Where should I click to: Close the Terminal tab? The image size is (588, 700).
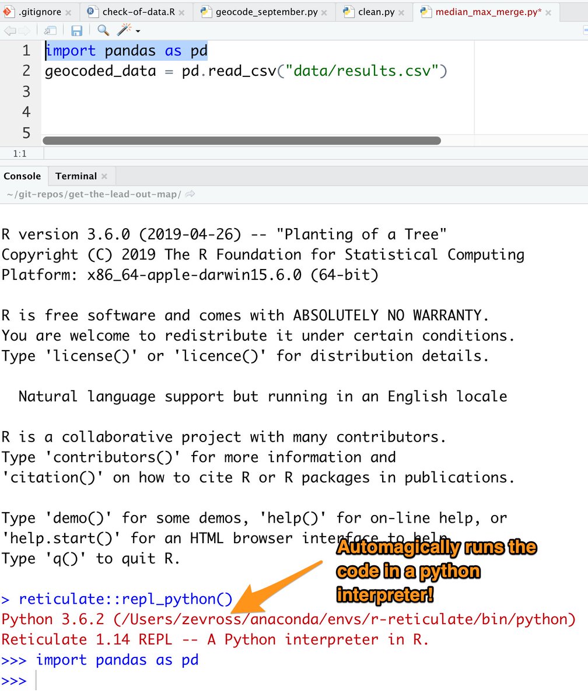coord(104,176)
